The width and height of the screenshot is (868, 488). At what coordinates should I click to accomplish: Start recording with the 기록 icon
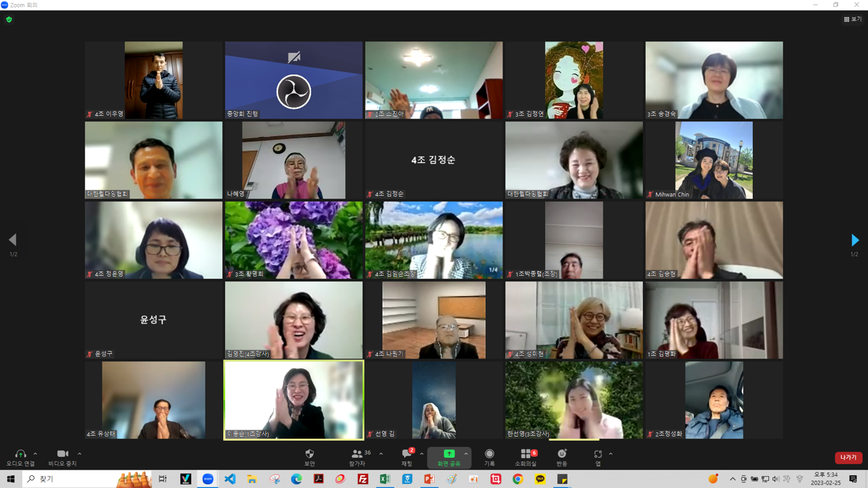pyautogui.click(x=489, y=454)
